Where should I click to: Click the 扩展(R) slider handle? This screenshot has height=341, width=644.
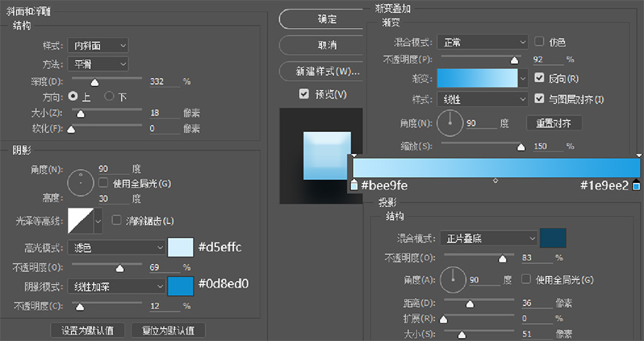click(x=443, y=320)
